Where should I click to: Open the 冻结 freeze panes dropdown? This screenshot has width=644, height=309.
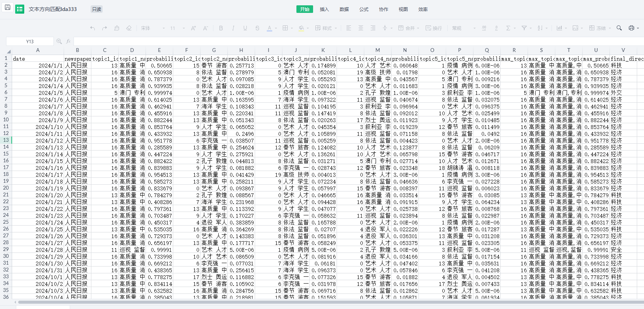600,28
